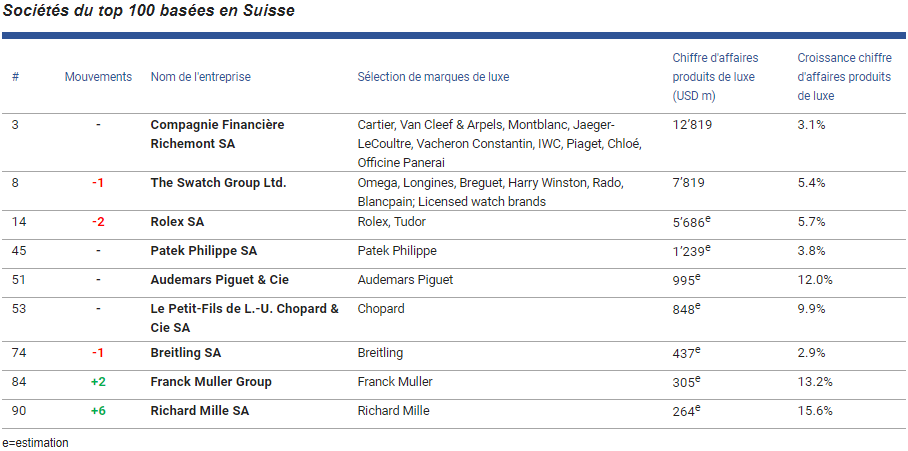Select Audemars Piguet & Cie company name

click(x=219, y=280)
